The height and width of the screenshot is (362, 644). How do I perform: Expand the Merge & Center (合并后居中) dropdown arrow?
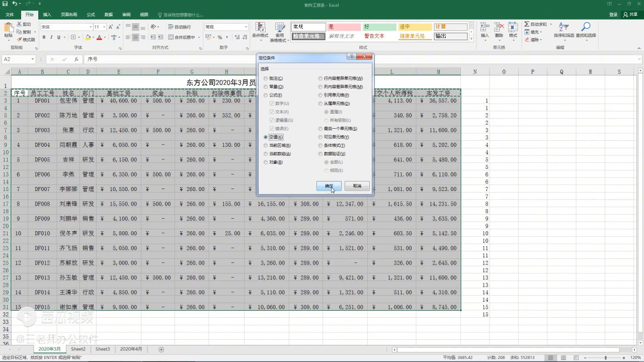point(199,37)
